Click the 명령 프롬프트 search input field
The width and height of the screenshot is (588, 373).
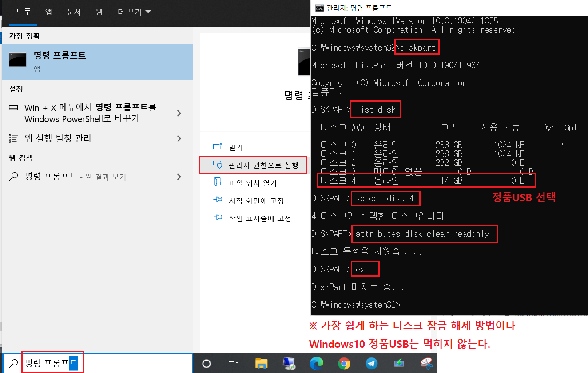pos(97,363)
